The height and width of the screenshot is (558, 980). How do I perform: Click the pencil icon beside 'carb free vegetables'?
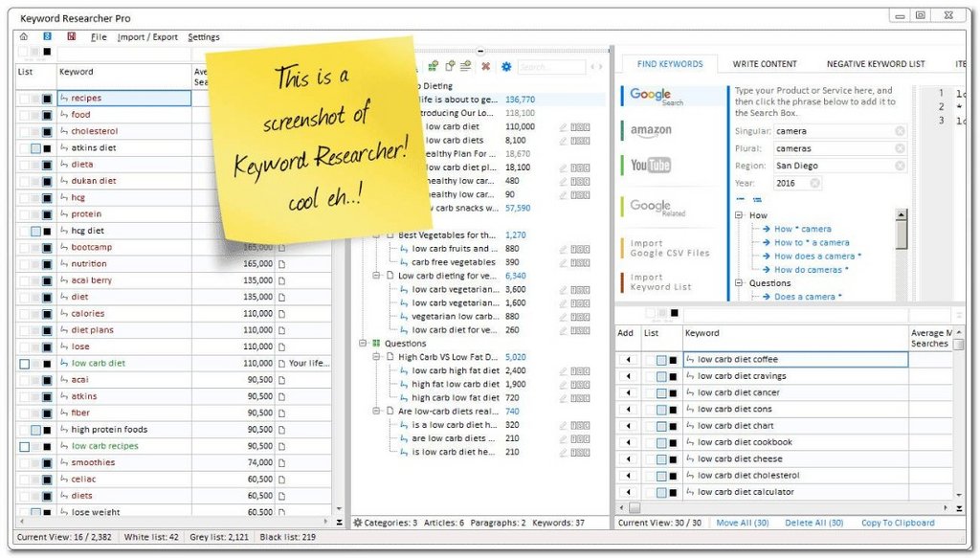[563, 262]
